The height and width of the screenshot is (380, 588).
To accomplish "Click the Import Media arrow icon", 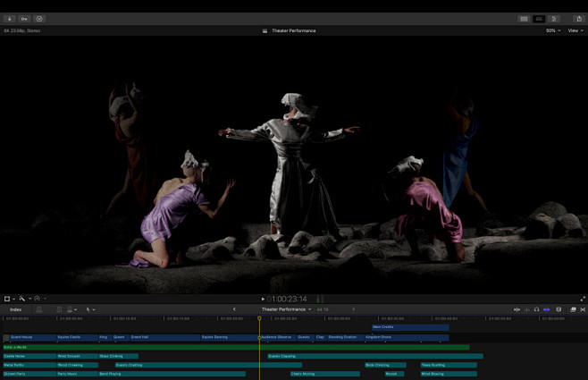I will point(10,19).
